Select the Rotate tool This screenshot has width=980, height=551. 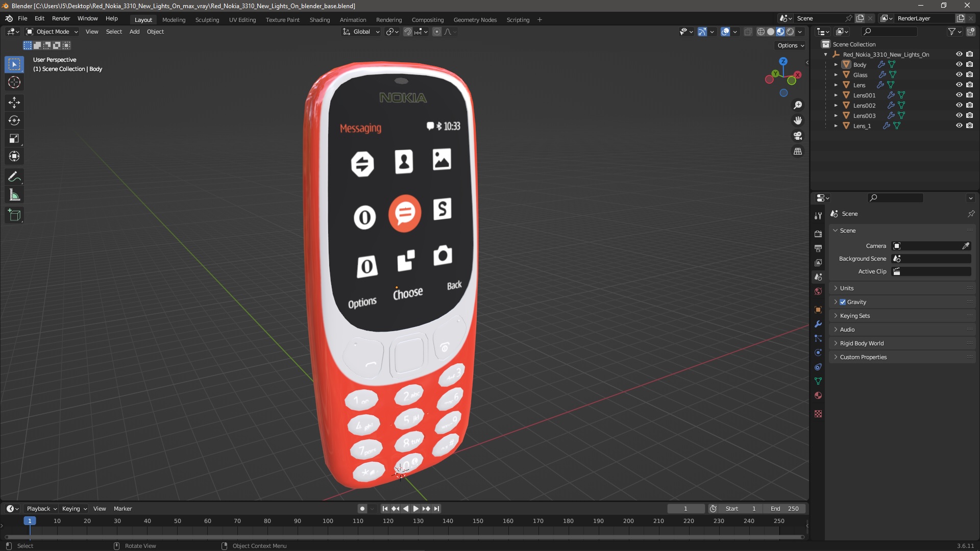tap(14, 120)
